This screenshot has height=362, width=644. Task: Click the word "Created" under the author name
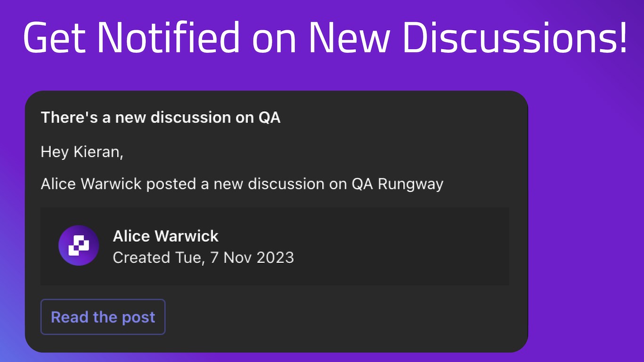click(141, 257)
